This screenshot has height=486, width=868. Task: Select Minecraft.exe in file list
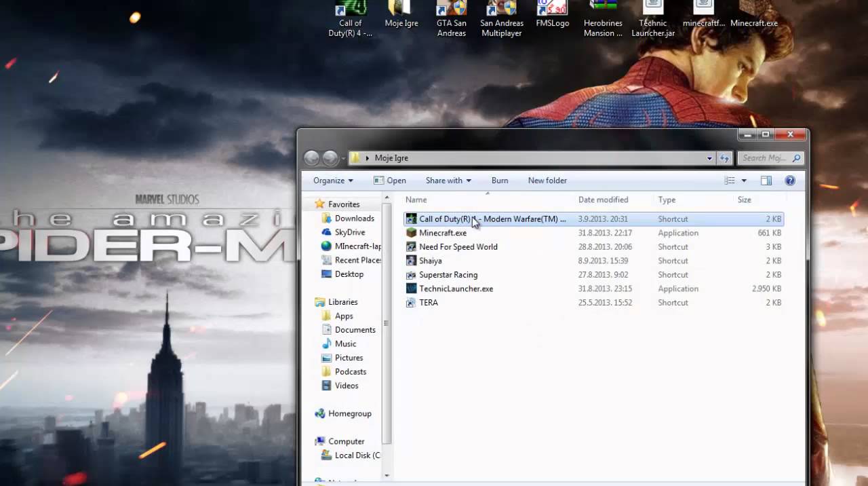pyautogui.click(x=593, y=233)
